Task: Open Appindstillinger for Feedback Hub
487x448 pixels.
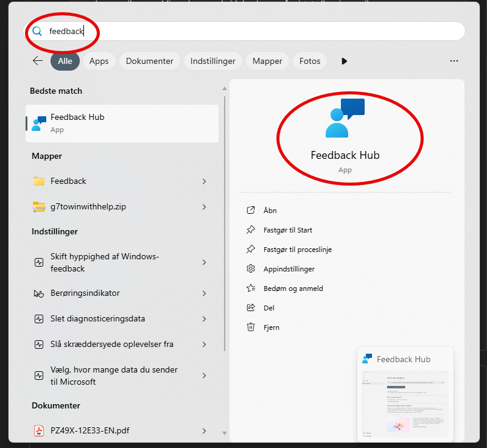Action: tap(289, 269)
